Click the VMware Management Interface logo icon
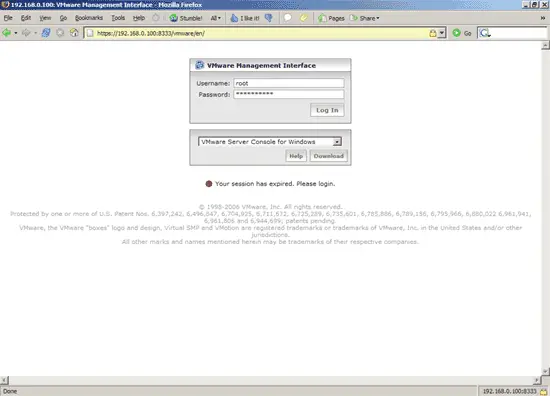 coord(200,65)
